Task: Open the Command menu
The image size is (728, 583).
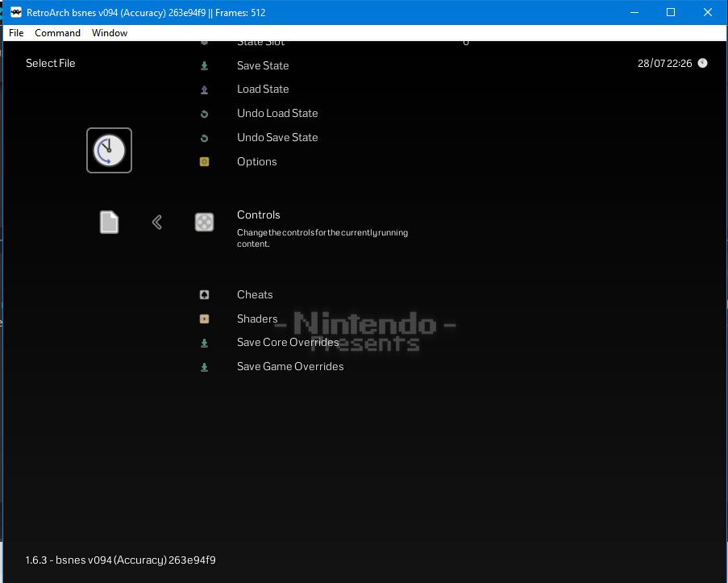Action: pos(57,33)
